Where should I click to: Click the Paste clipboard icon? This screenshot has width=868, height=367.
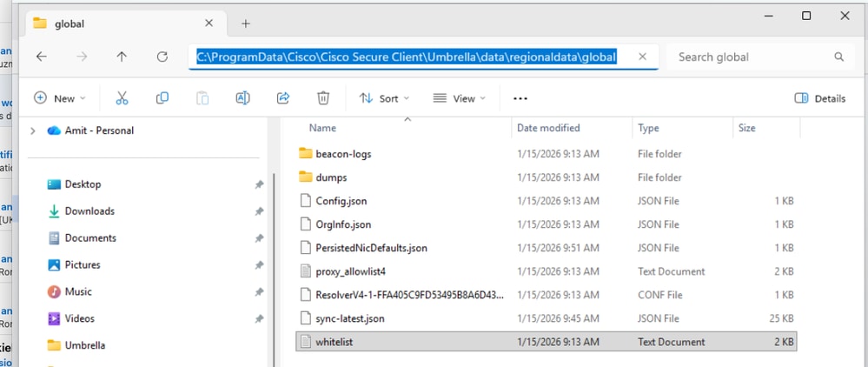click(x=202, y=98)
